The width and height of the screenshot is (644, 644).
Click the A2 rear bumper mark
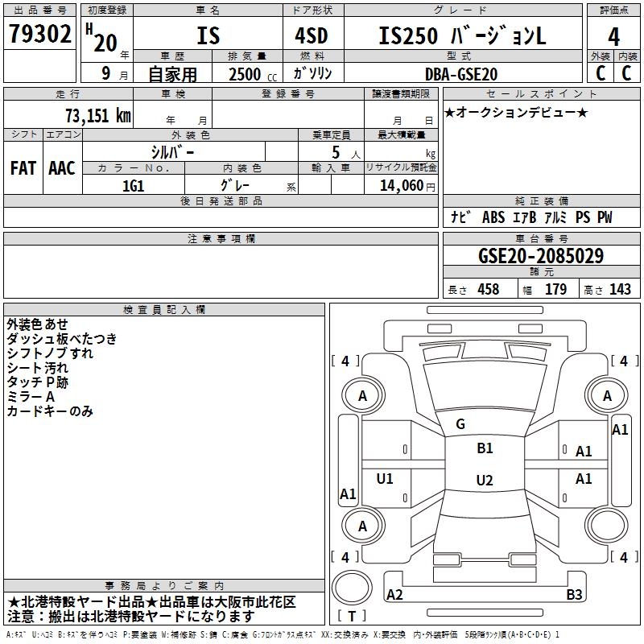(x=394, y=594)
